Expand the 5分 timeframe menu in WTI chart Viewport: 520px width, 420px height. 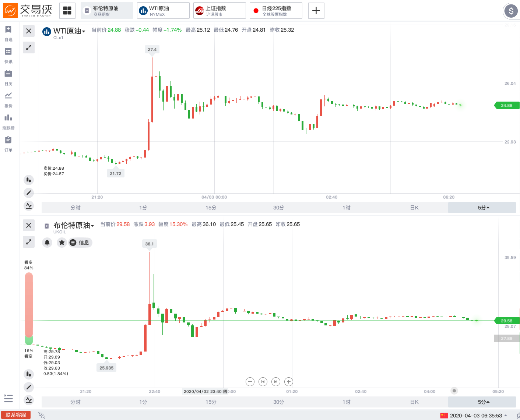coord(482,208)
